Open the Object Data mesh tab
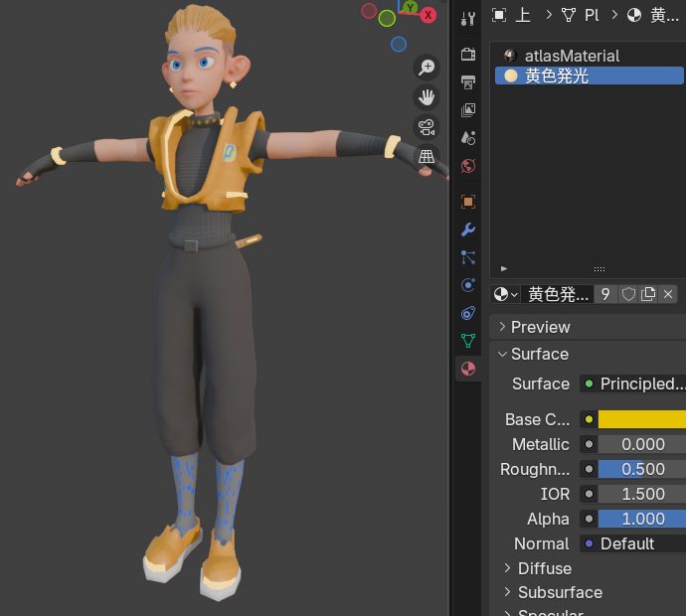 click(468, 341)
